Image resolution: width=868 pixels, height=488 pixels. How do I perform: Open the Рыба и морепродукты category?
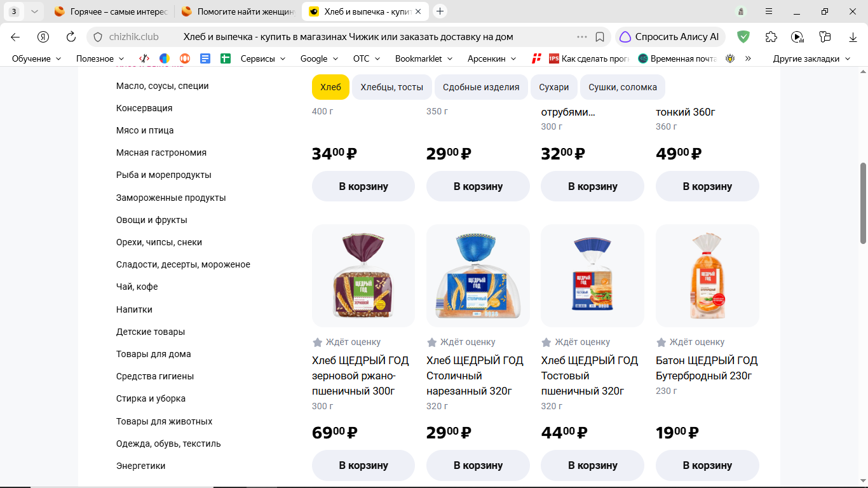(164, 175)
